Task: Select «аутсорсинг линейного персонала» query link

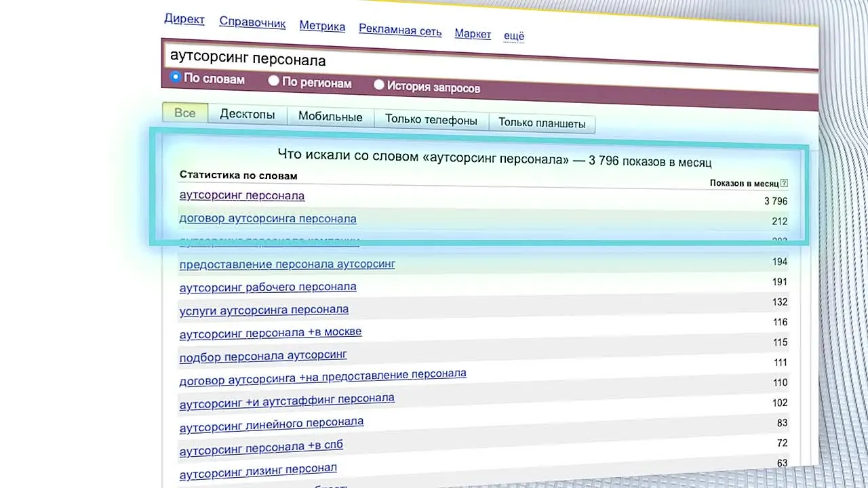Action: coord(271,425)
